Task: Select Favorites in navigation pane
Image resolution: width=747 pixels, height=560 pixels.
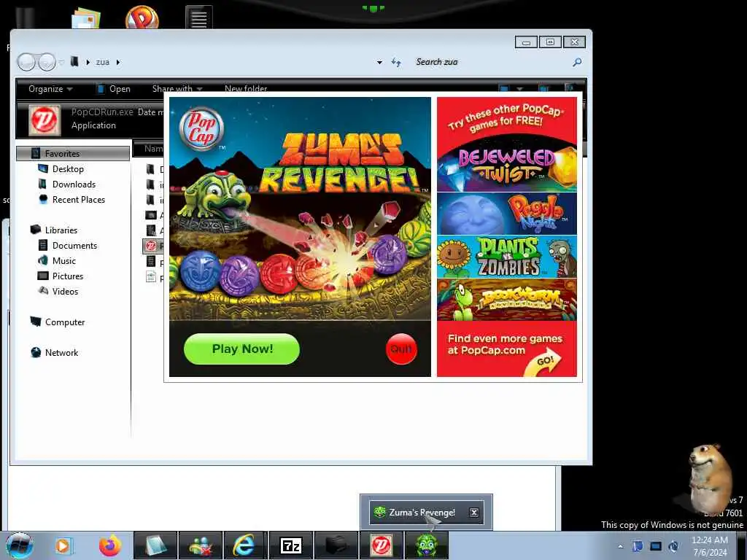Action: [73, 153]
